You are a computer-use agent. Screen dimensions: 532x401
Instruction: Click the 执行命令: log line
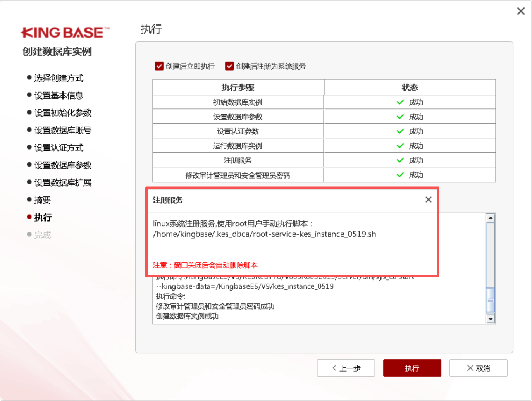tap(170, 296)
